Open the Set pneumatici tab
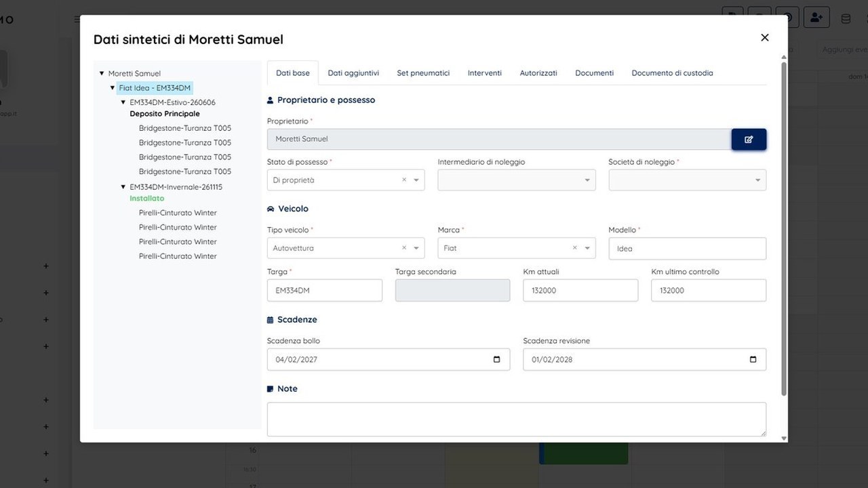This screenshot has width=868, height=488. [423, 73]
